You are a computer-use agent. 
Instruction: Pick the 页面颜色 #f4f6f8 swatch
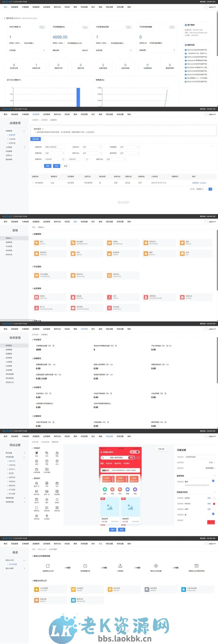pos(214,498)
